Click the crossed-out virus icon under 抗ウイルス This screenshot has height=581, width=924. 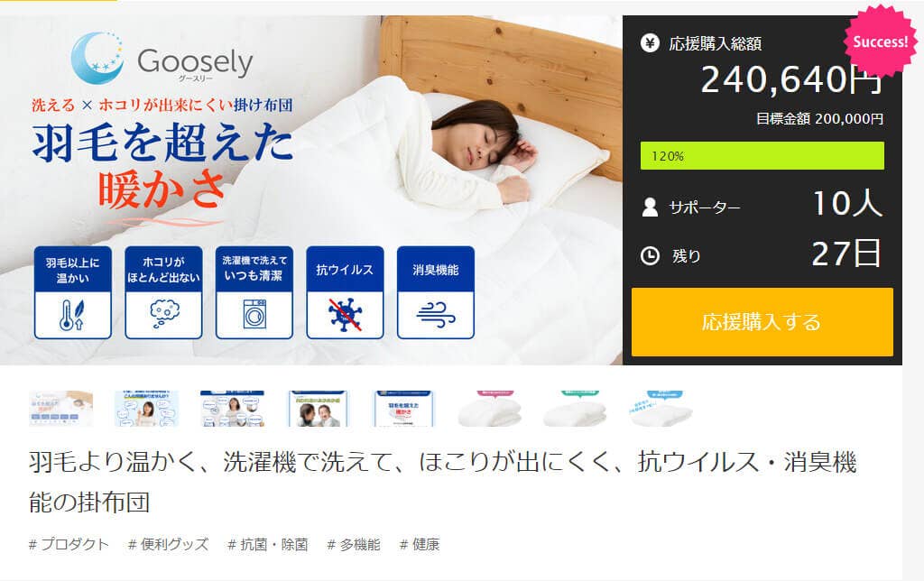click(x=345, y=315)
